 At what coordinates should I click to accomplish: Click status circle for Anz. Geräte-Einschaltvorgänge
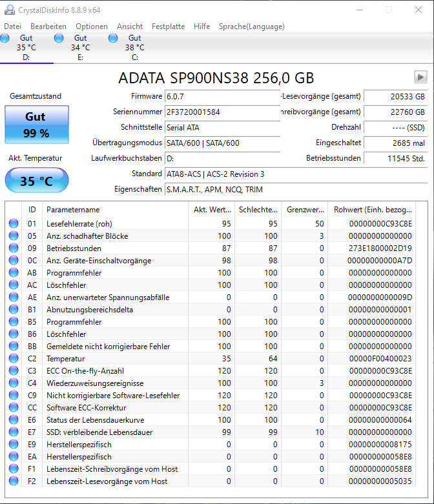(x=14, y=260)
